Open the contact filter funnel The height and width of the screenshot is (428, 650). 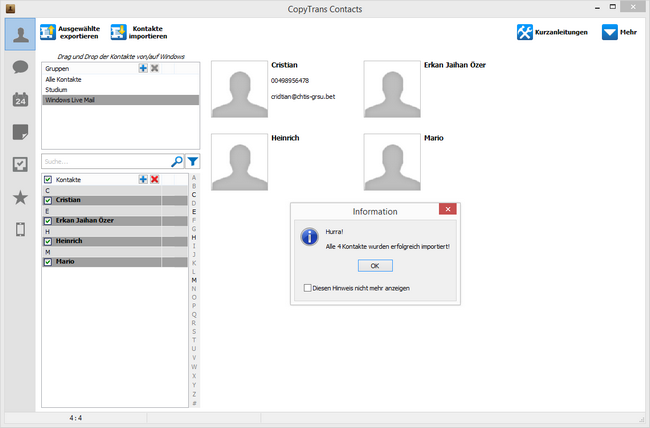click(193, 161)
